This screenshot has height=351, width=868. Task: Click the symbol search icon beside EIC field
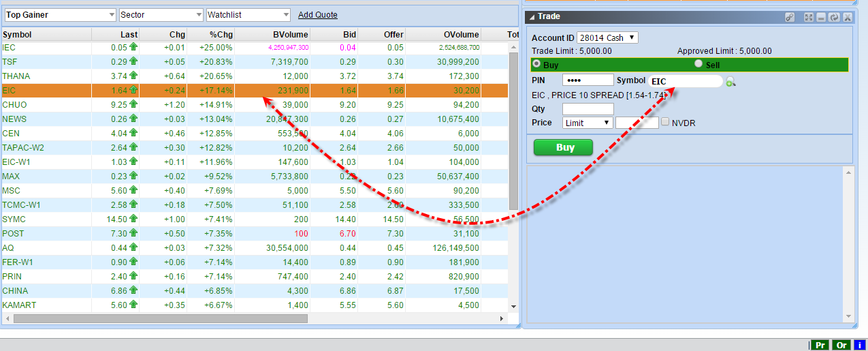(730, 82)
